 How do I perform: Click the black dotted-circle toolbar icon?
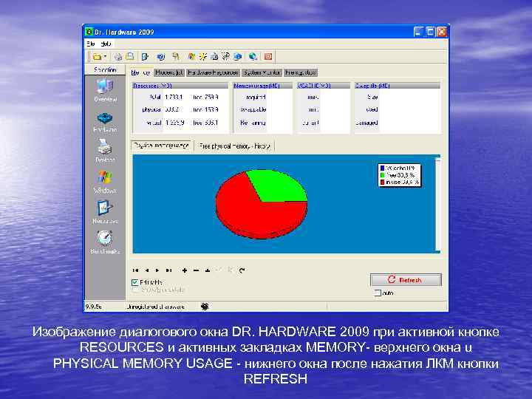coord(225,56)
